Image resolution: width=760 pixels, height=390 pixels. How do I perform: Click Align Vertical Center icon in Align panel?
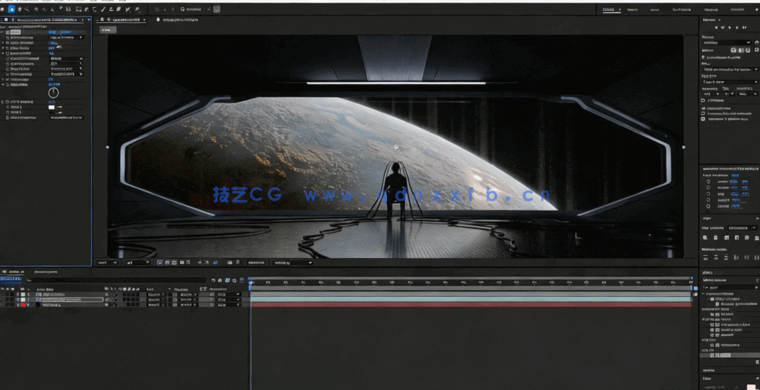tap(747, 237)
